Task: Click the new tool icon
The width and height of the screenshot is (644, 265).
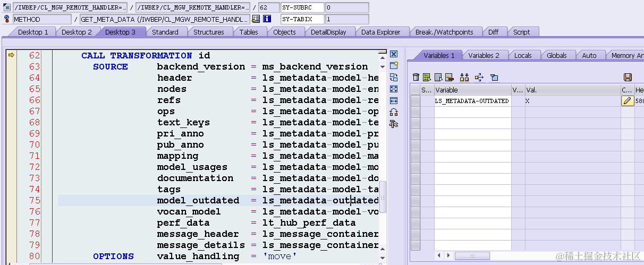Action: click(x=394, y=66)
